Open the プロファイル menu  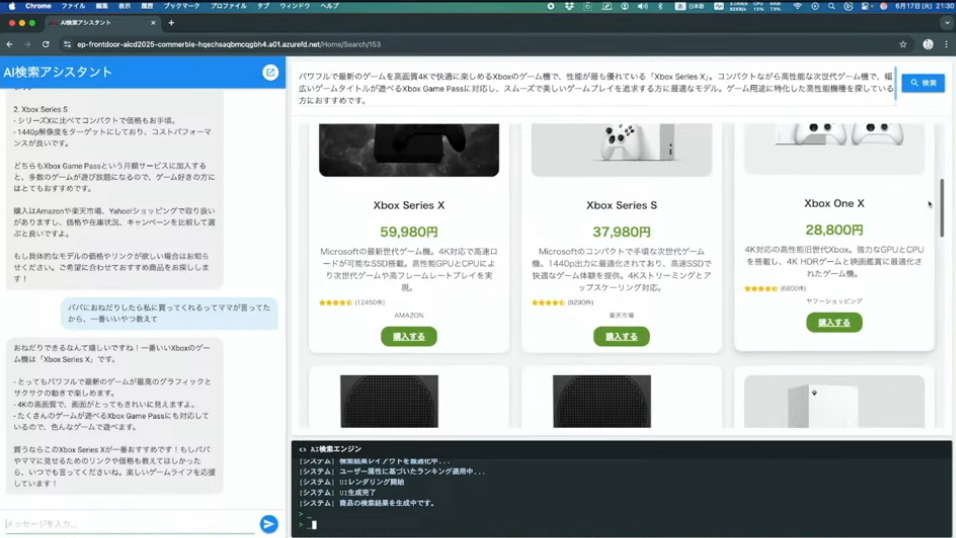(229, 6)
